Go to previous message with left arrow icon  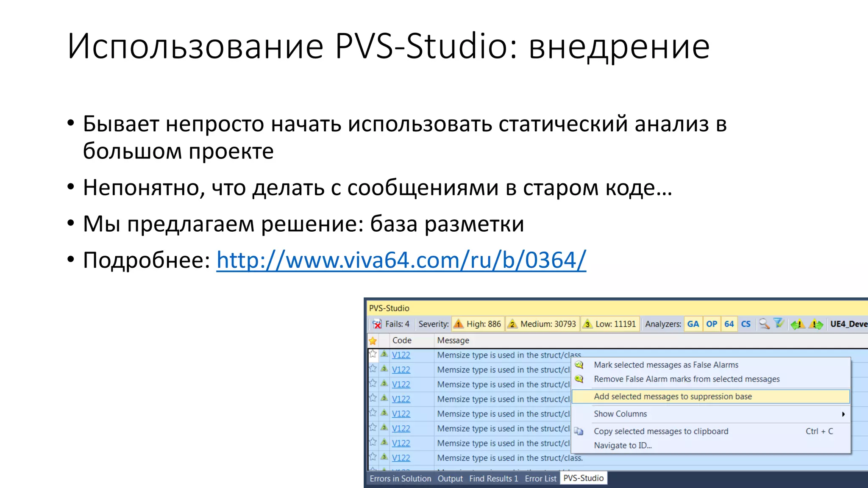click(798, 324)
